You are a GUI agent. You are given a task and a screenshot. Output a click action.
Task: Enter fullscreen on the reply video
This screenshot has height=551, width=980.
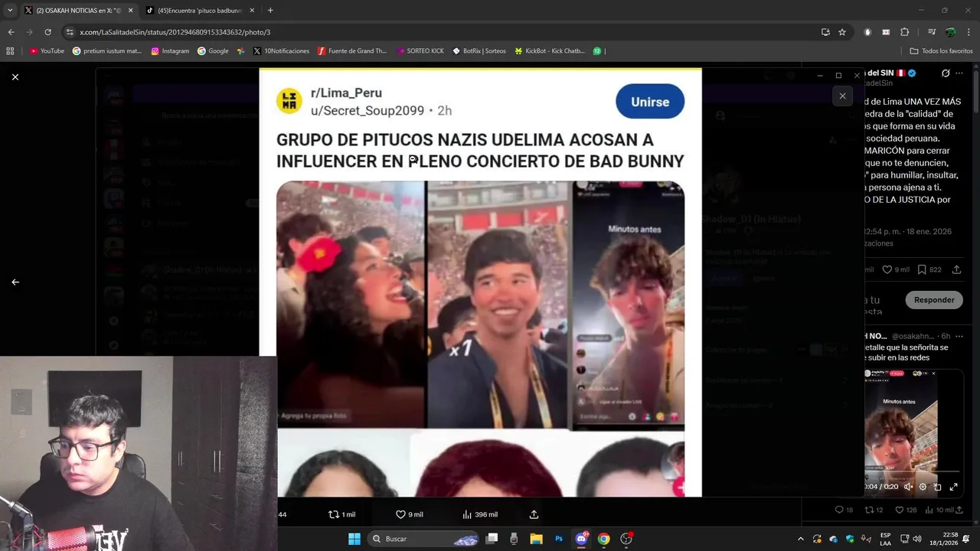(953, 487)
